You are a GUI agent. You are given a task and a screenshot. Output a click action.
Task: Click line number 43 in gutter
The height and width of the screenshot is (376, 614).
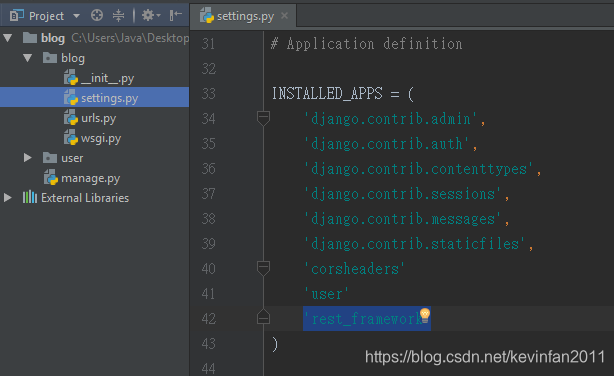click(x=208, y=343)
